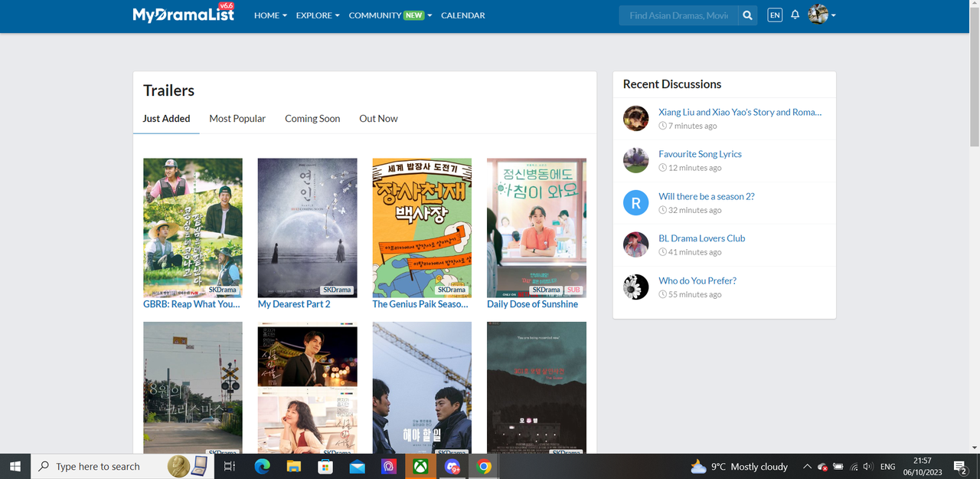Go to the CALENDAR page
The width and height of the screenshot is (980, 479).
click(463, 15)
